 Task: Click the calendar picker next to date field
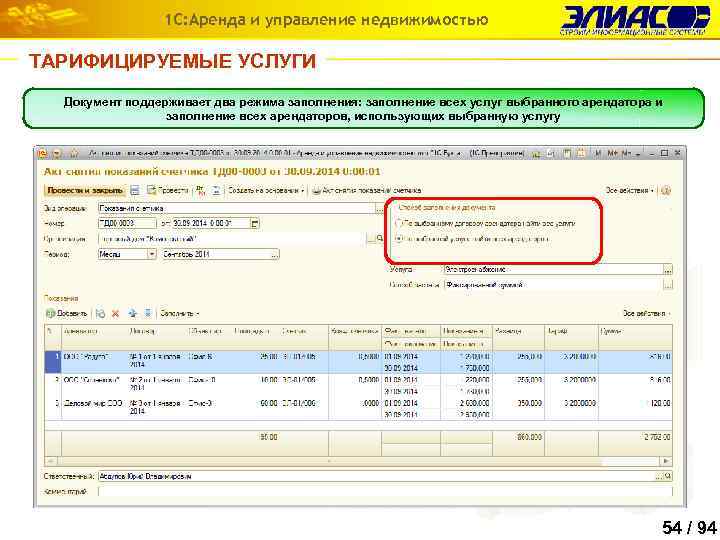(255, 224)
